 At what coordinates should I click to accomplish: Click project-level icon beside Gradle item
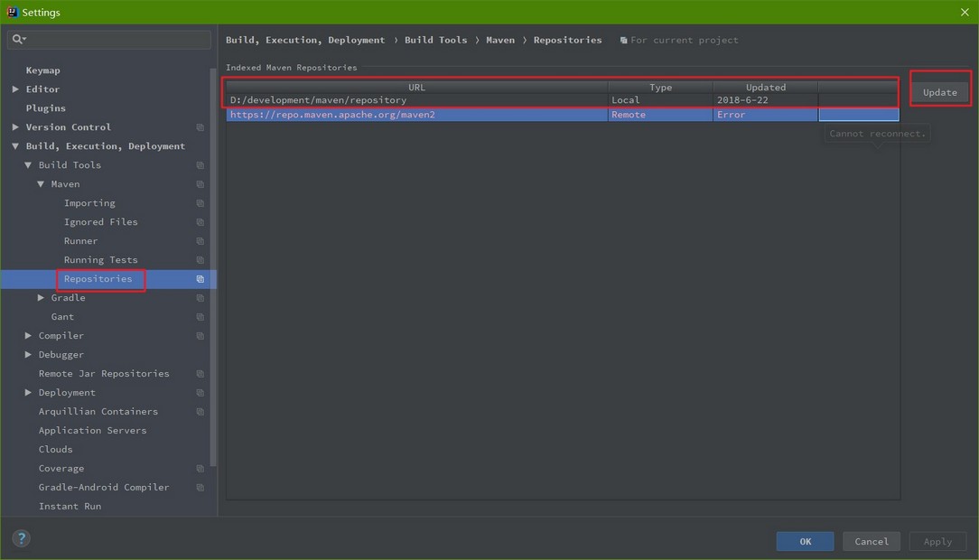[x=200, y=298]
